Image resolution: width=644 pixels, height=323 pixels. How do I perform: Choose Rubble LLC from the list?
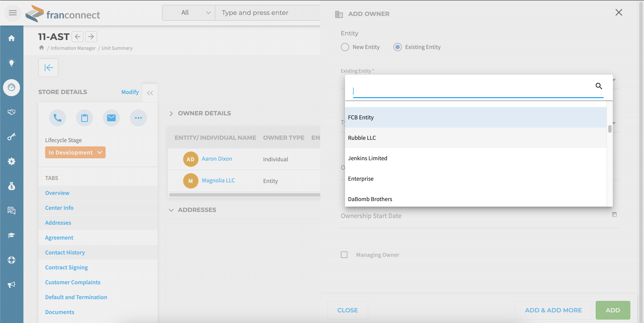[476, 138]
